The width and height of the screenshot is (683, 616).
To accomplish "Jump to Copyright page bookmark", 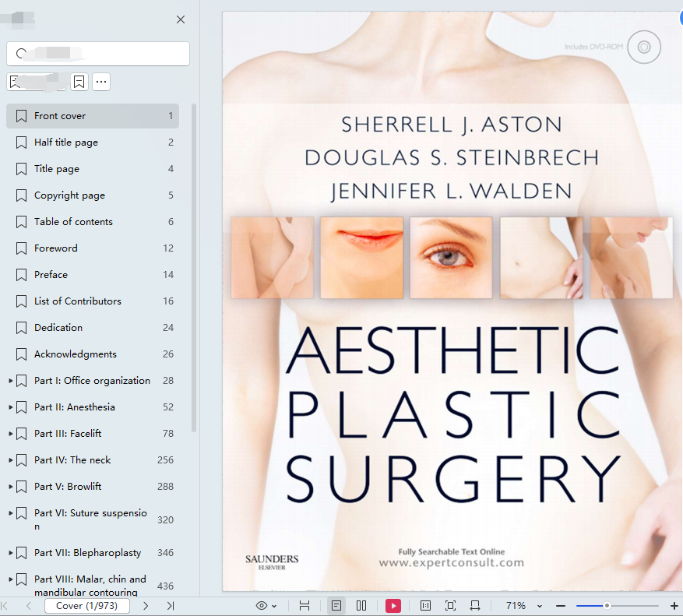I will (x=93, y=195).
